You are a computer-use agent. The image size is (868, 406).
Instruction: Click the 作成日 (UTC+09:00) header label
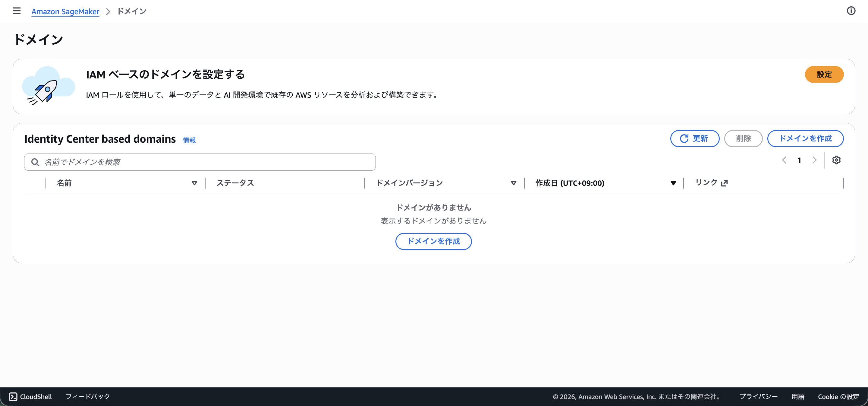[570, 183]
